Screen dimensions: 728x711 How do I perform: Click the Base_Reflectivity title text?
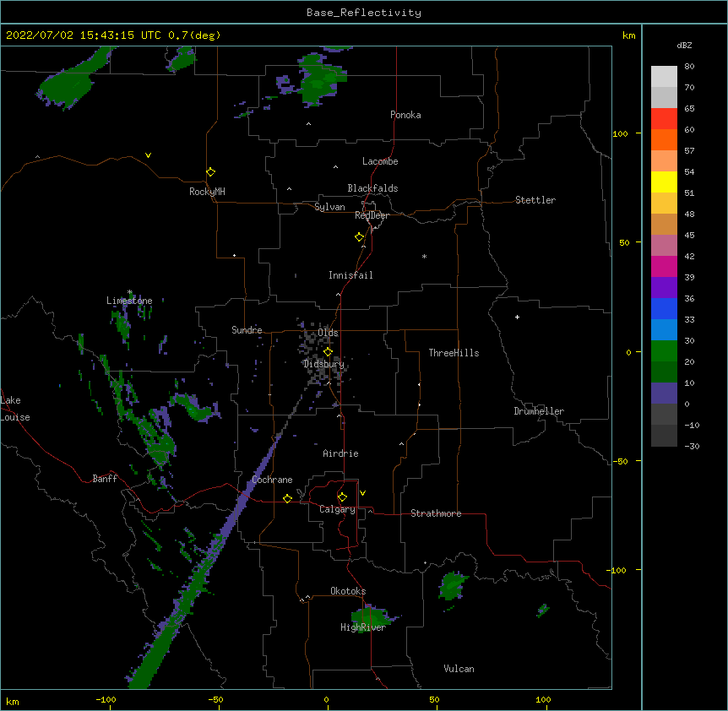point(363,13)
